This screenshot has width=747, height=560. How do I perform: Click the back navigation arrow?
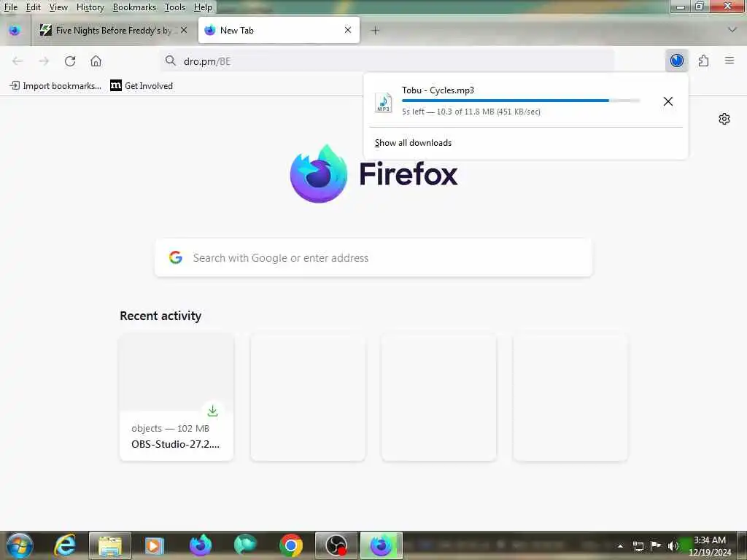tap(18, 61)
